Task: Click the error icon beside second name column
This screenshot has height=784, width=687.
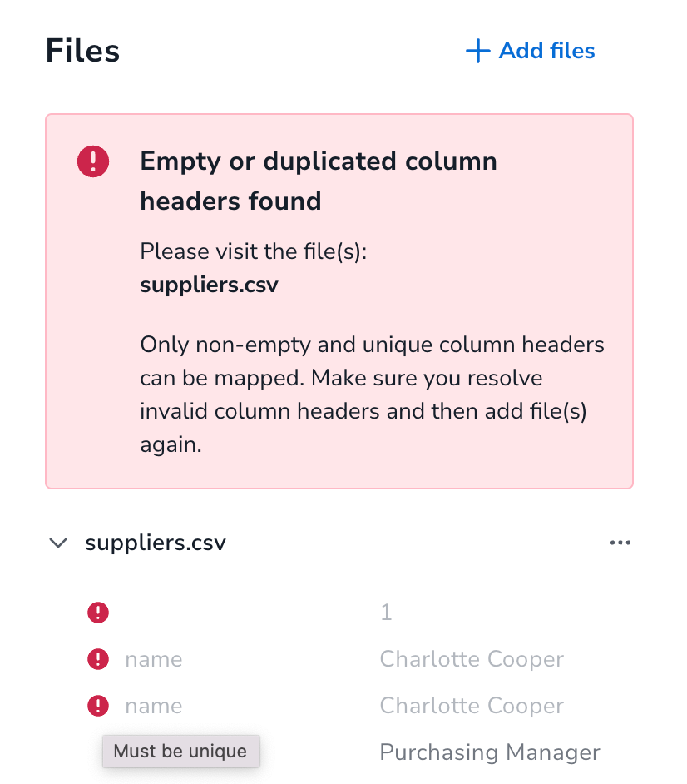Action: pyautogui.click(x=98, y=706)
